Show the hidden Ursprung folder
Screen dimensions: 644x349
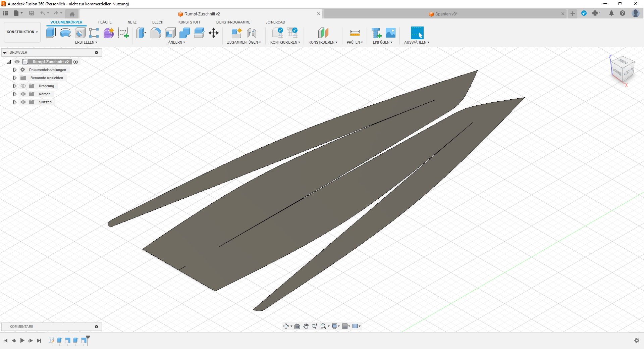[x=23, y=86]
